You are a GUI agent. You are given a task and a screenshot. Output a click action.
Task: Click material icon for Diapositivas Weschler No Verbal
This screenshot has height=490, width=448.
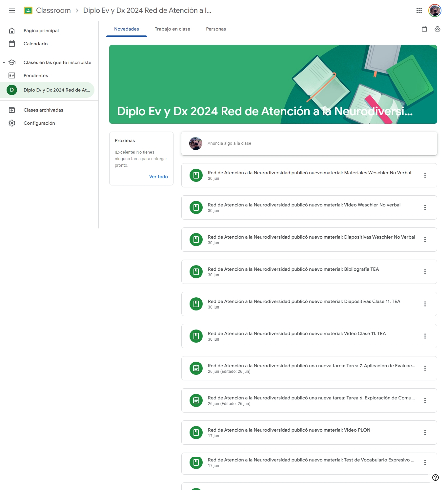[196, 240]
